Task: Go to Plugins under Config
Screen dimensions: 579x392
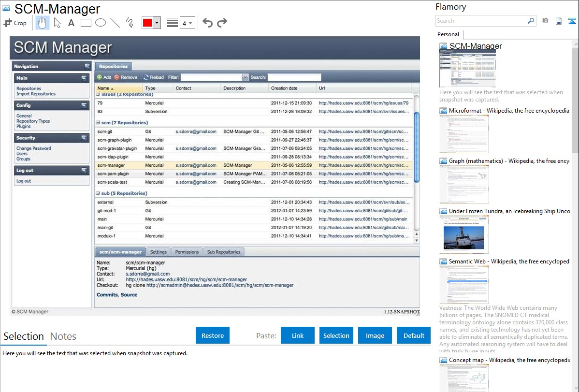Action: pos(24,126)
